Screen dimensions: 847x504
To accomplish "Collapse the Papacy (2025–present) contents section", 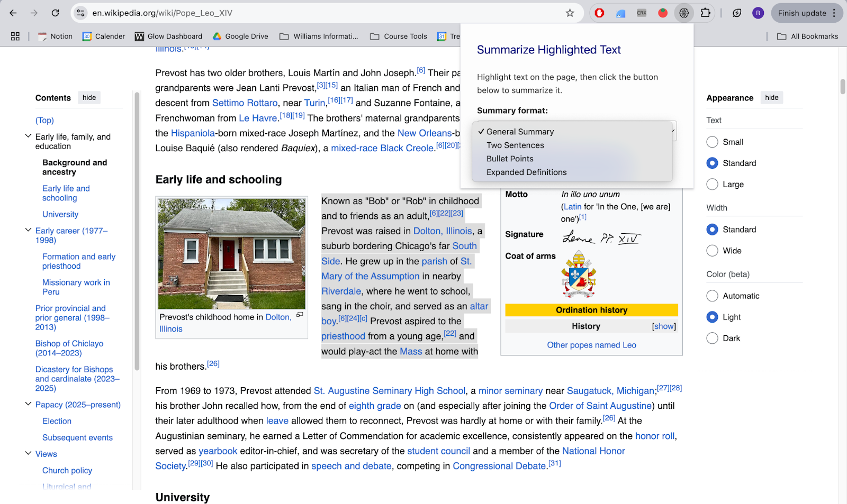I will (28, 405).
